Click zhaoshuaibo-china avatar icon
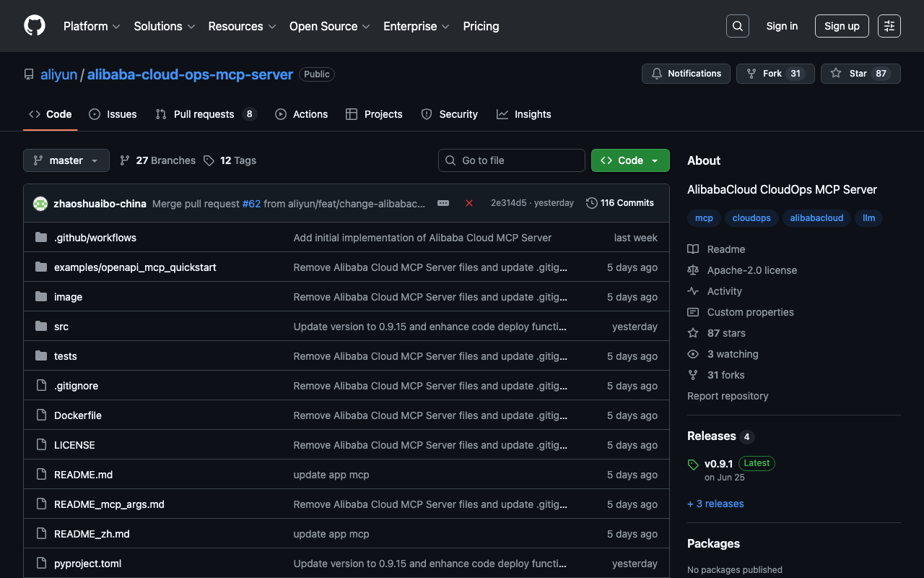Viewport: 924px width, 578px height. point(40,204)
